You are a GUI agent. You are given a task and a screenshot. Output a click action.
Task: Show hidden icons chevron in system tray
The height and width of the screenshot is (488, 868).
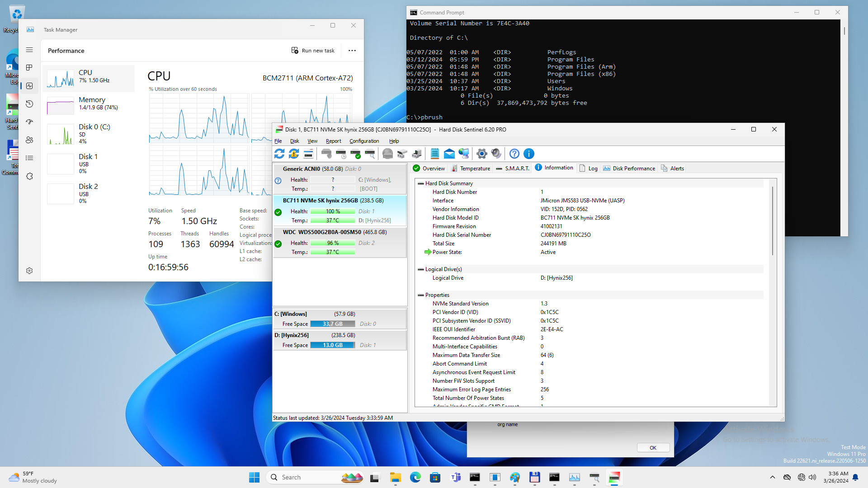pyautogui.click(x=773, y=477)
